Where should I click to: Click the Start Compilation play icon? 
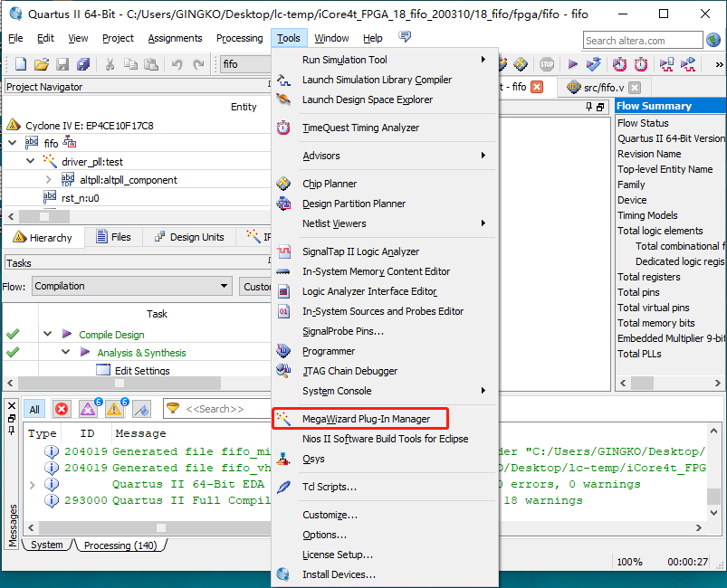pyautogui.click(x=573, y=64)
